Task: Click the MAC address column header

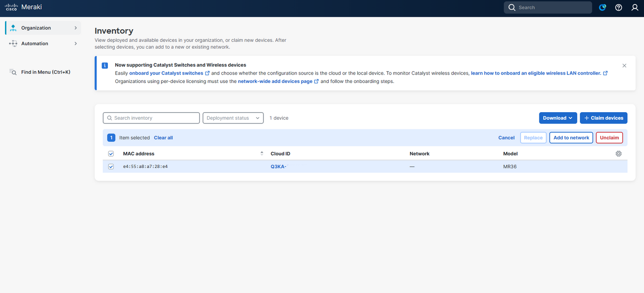Action: 138,154
